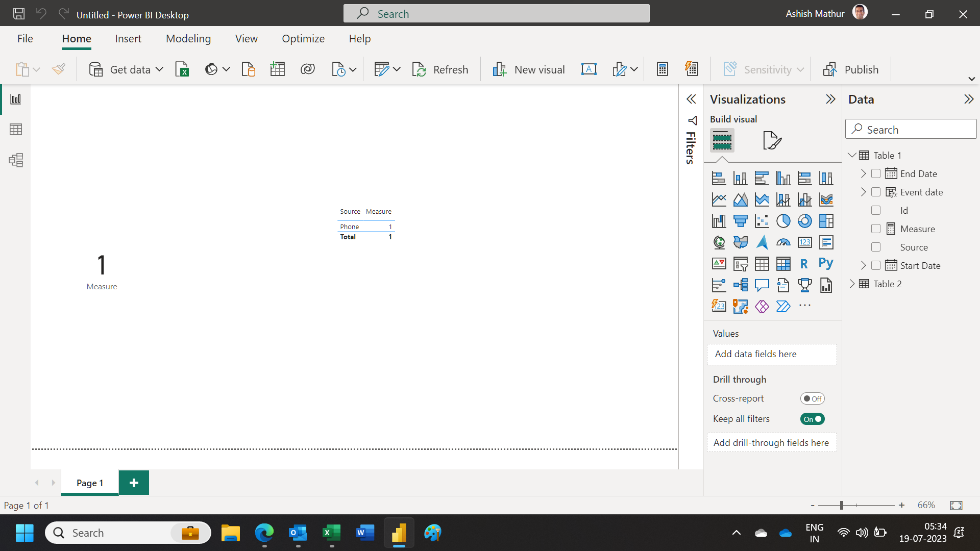
Task: Open the Modeling ribbon tab
Action: (188, 39)
